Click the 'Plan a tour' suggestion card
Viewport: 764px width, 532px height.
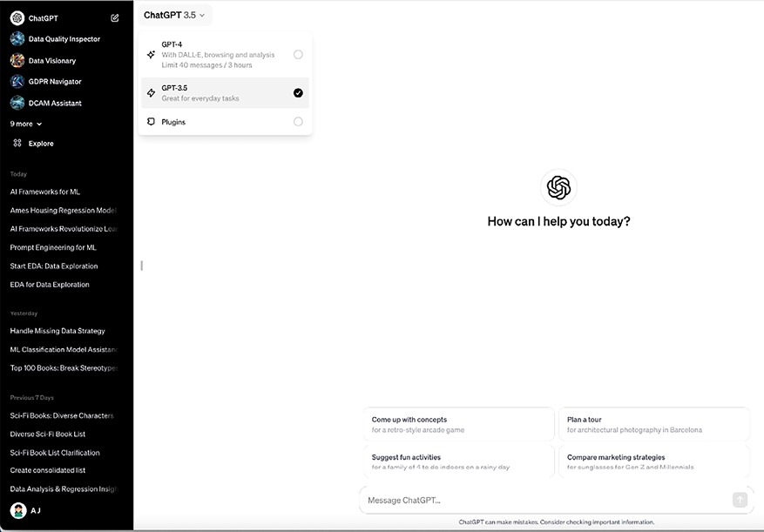pyautogui.click(x=654, y=424)
